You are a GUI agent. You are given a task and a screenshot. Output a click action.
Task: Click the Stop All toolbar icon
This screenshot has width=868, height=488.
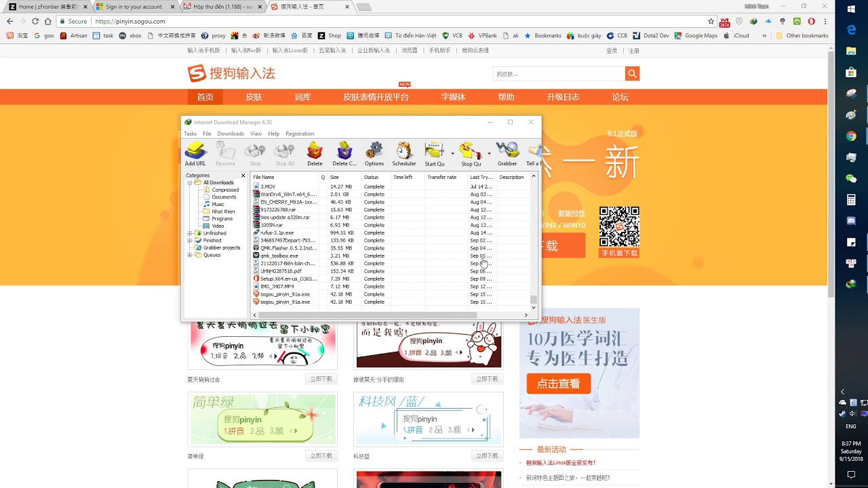[285, 155]
